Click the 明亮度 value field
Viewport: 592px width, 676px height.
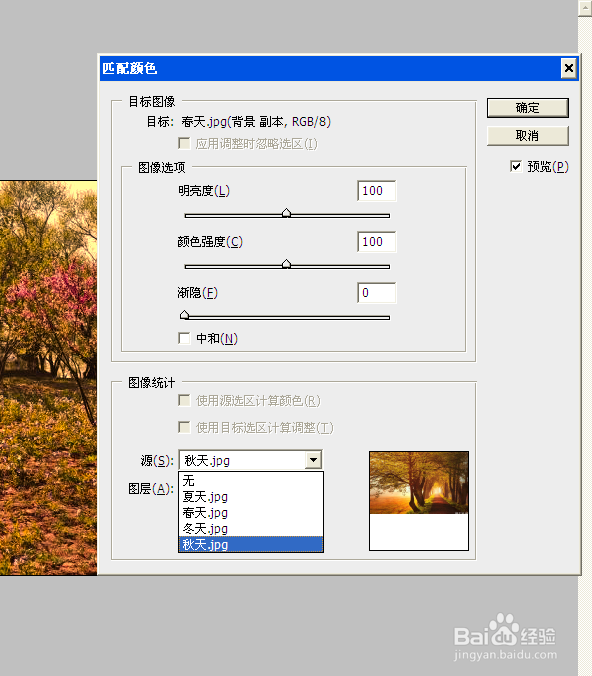click(x=376, y=191)
